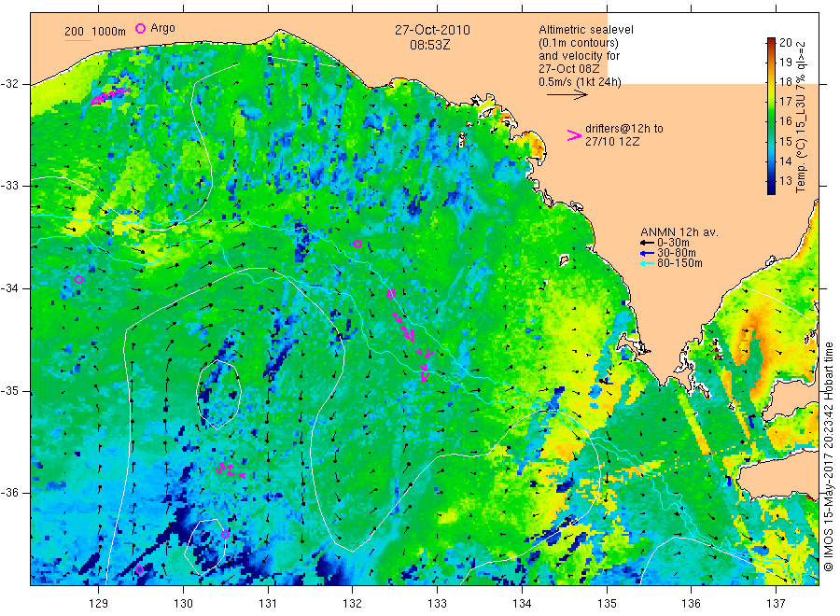Click the cyan line under the 200 label
840x616 pixels.
click(77, 40)
